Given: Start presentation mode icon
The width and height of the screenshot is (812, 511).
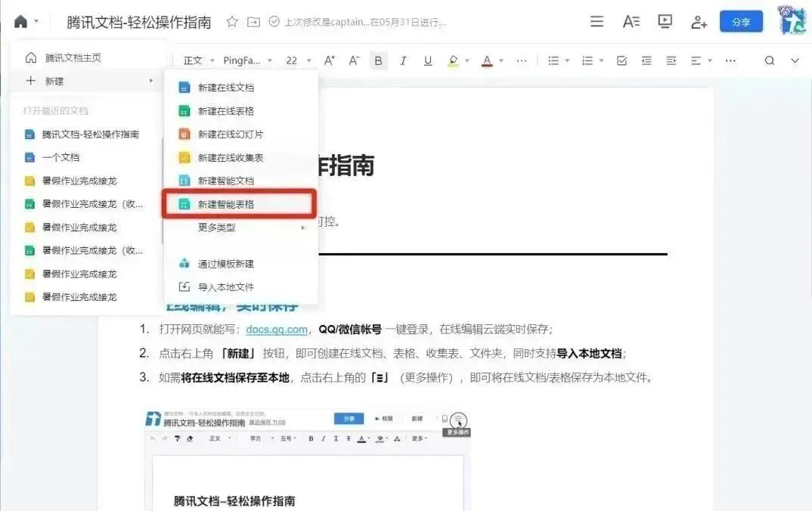Looking at the screenshot, I should (665, 21).
